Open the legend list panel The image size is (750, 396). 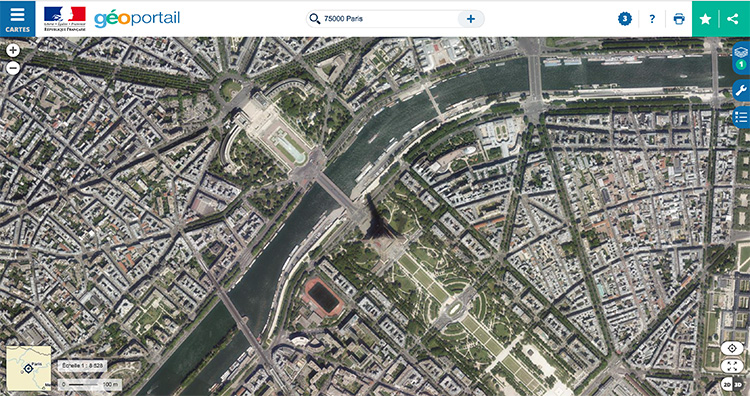coord(741,117)
